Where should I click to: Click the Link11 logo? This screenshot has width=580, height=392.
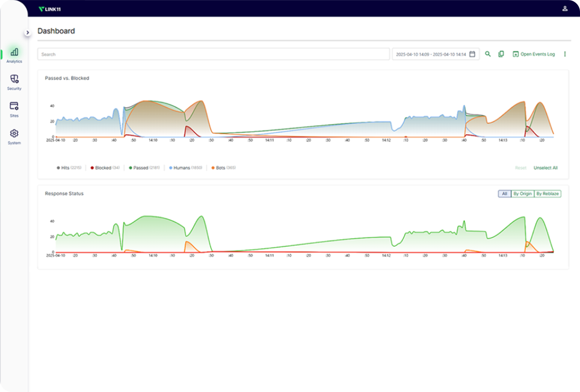(x=50, y=9)
